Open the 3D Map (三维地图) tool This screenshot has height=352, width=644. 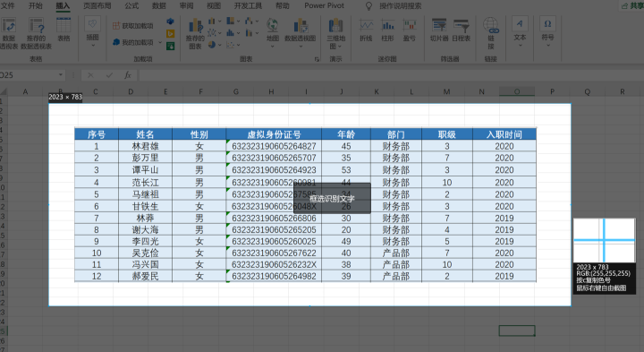pos(336,34)
